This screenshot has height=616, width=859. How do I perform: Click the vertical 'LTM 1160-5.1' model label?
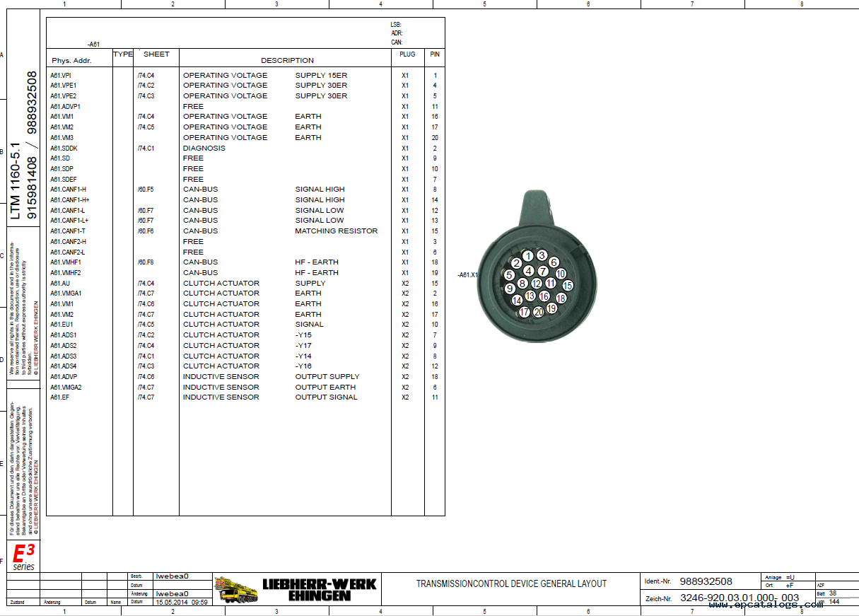tap(16, 182)
